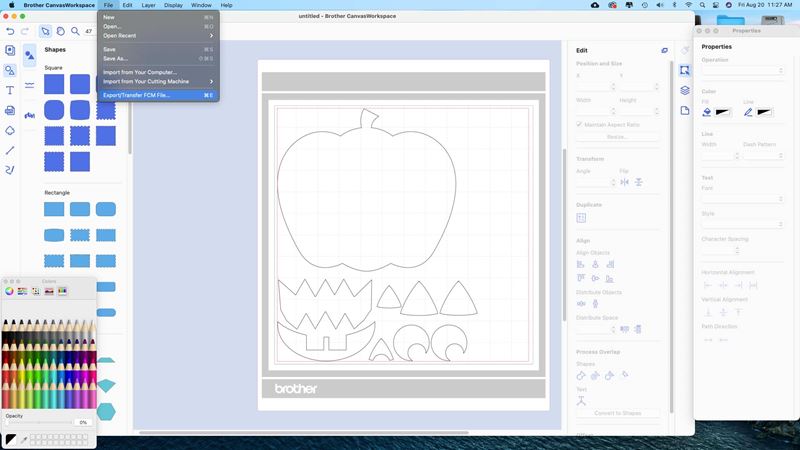The height and width of the screenshot is (450, 800).
Task: Adjust the Opacity slider in Colors
Action: pos(40,423)
